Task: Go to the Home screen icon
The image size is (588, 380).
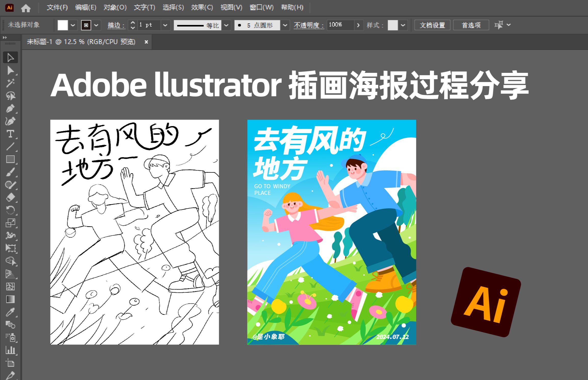Action: point(26,8)
